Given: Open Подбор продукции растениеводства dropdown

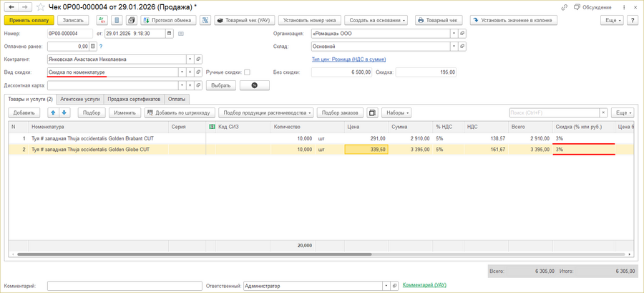Looking at the screenshot, I should (266, 112).
